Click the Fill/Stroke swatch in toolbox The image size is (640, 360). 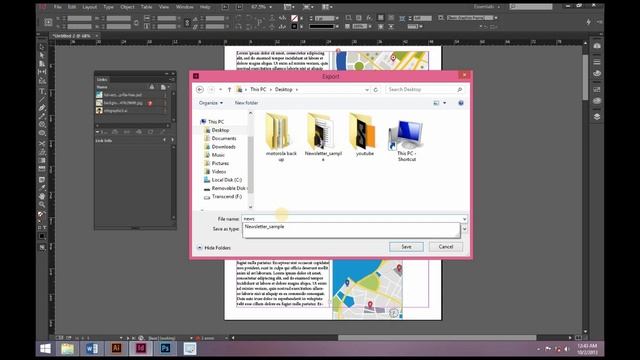(42, 215)
